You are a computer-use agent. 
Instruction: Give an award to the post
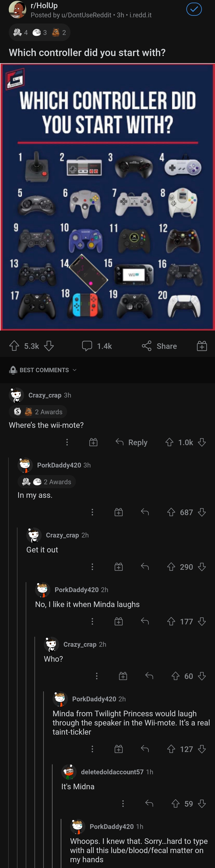pos(202,346)
